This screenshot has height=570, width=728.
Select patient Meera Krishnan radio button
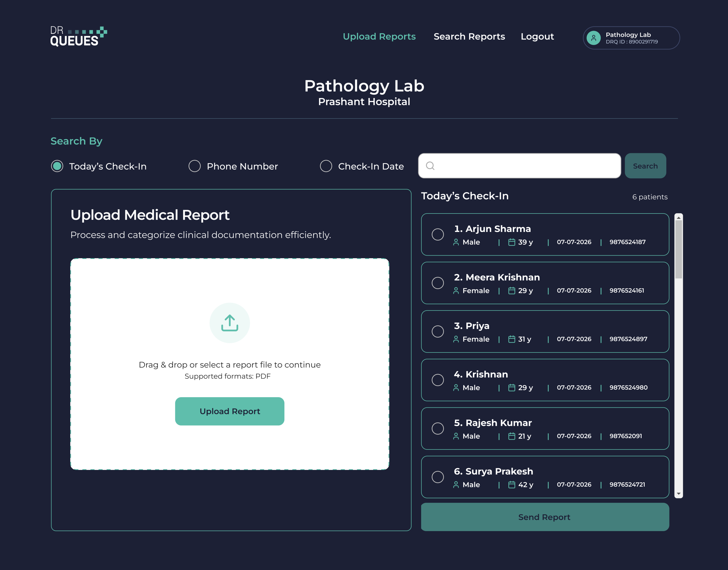pyautogui.click(x=438, y=283)
